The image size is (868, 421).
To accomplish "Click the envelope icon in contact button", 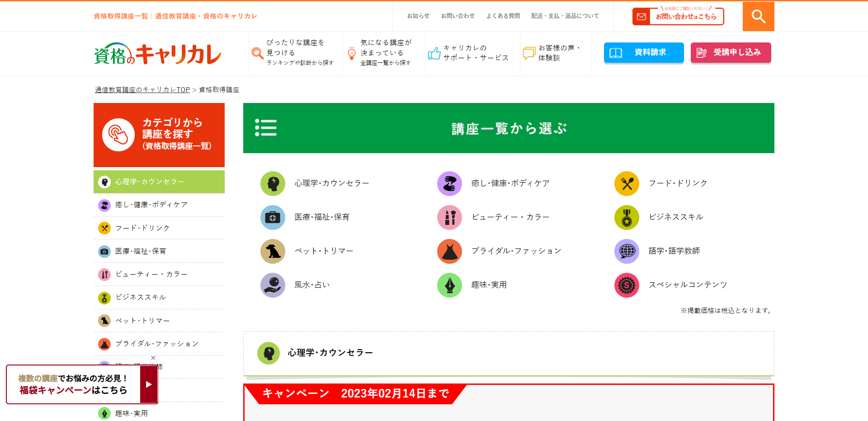I will pos(641,17).
